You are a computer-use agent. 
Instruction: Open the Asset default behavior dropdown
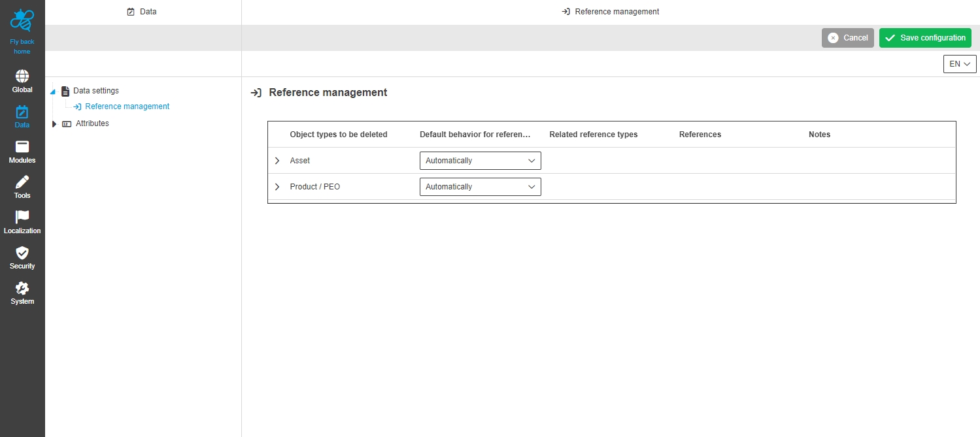pos(480,161)
